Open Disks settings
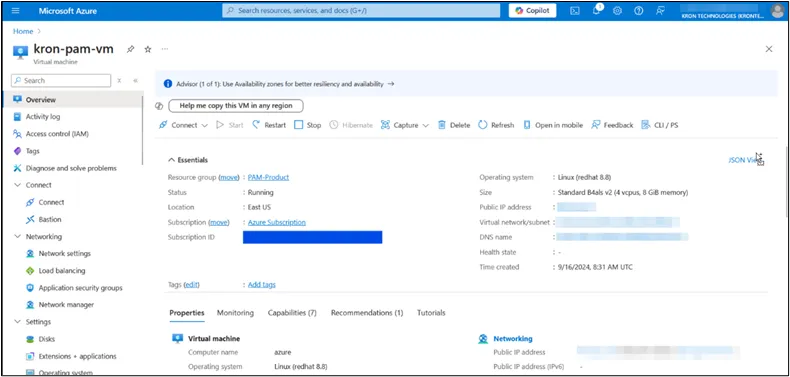The height and width of the screenshot is (377, 790). (x=47, y=339)
